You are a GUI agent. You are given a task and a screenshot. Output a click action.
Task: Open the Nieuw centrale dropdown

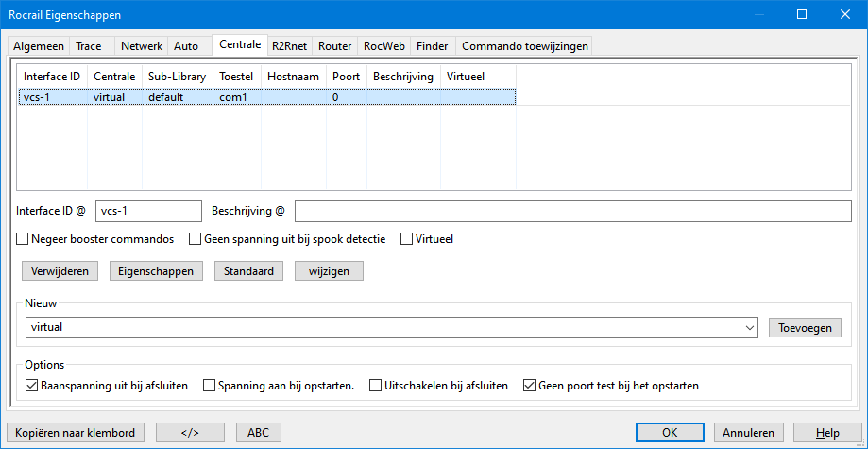[x=750, y=327]
